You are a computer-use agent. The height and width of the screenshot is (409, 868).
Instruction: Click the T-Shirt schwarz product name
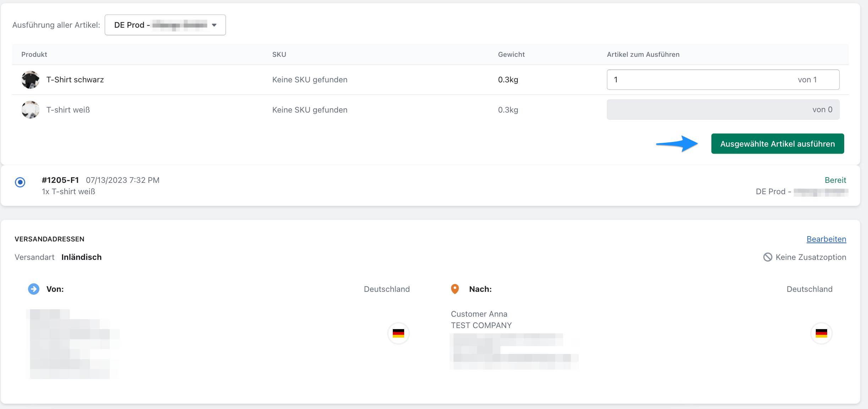coord(75,80)
